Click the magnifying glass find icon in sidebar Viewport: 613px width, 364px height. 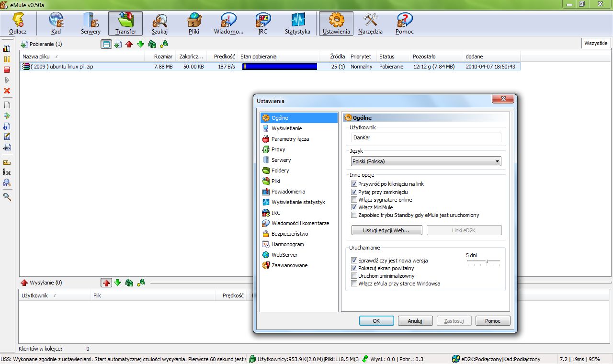[x=7, y=196]
